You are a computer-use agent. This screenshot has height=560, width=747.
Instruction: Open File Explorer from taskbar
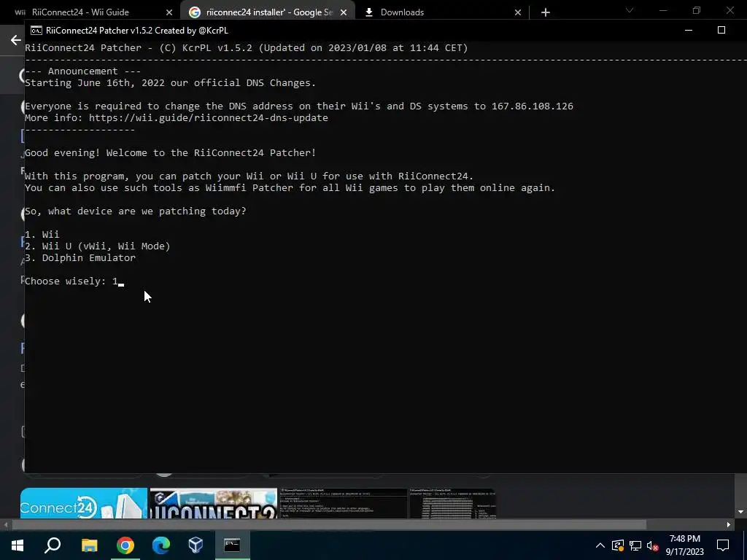pyautogui.click(x=89, y=545)
